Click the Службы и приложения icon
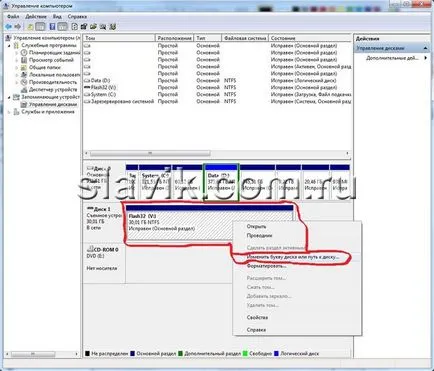This screenshot has width=434, height=371. click(16, 112)
